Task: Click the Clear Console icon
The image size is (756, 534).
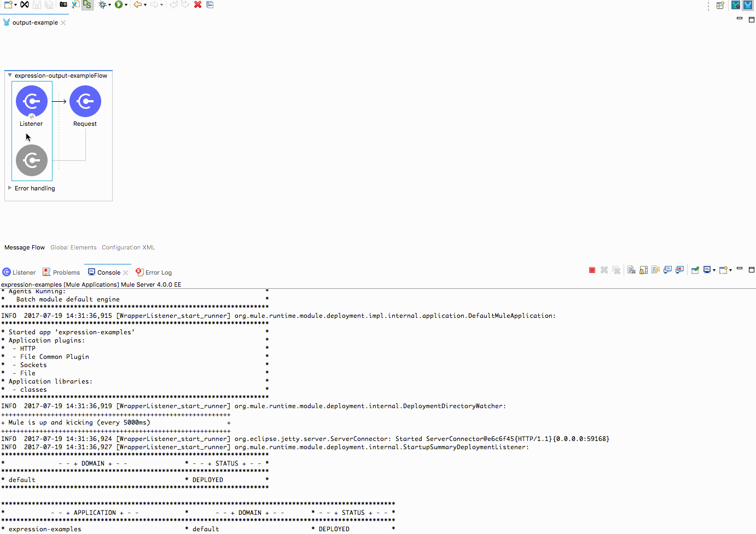Action: 631,270
